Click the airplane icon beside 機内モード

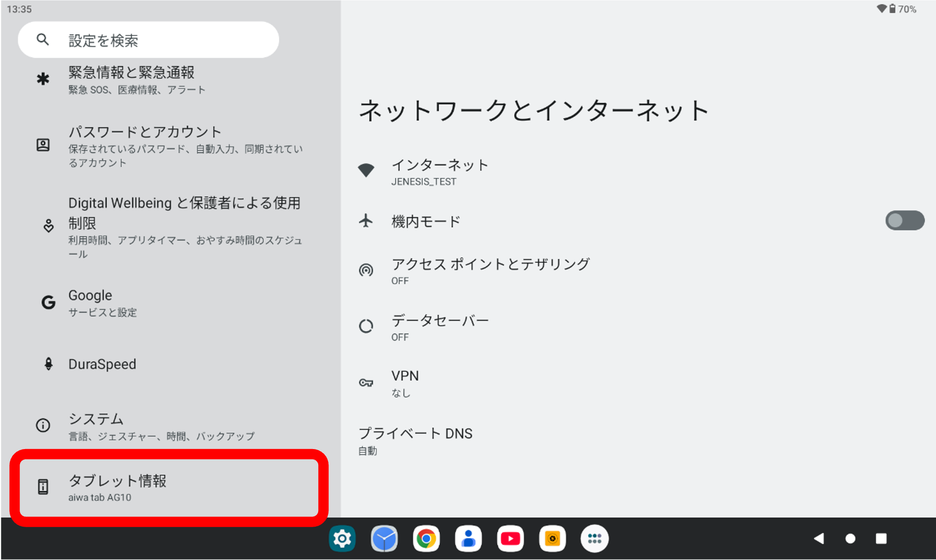366,221
